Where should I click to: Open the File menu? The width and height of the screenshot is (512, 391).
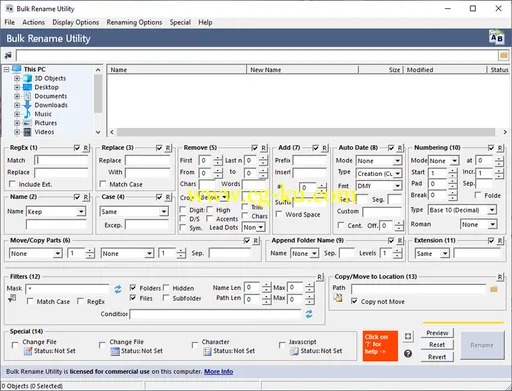click(9, 22)
